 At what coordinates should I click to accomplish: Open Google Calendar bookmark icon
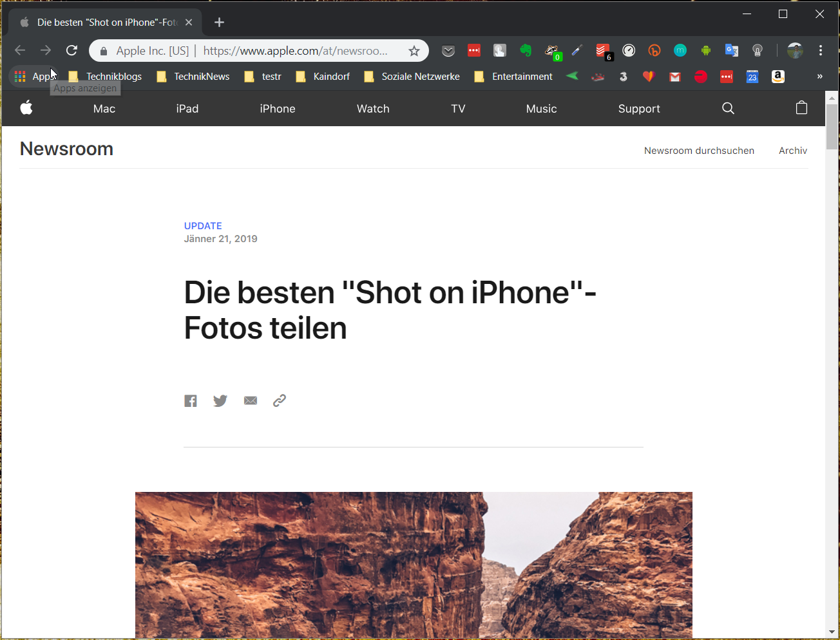tap(752, 77)
